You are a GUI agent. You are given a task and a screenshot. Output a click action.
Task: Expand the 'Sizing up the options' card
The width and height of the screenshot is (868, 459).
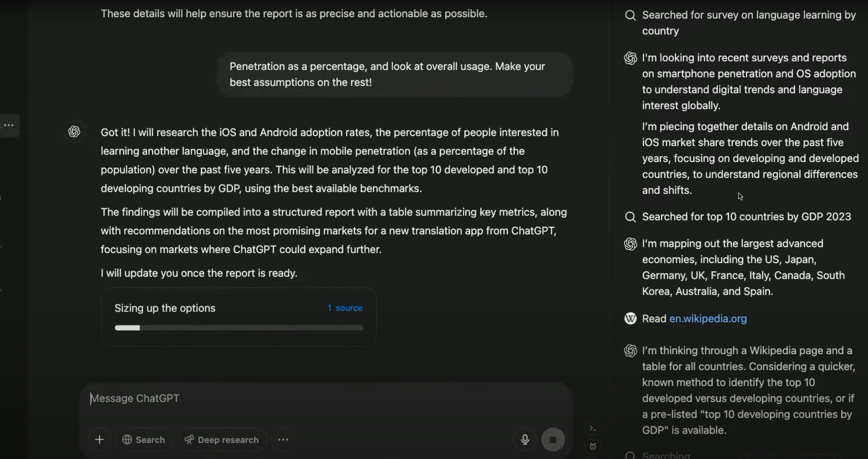pyautogui.click(x=165, y=308)
